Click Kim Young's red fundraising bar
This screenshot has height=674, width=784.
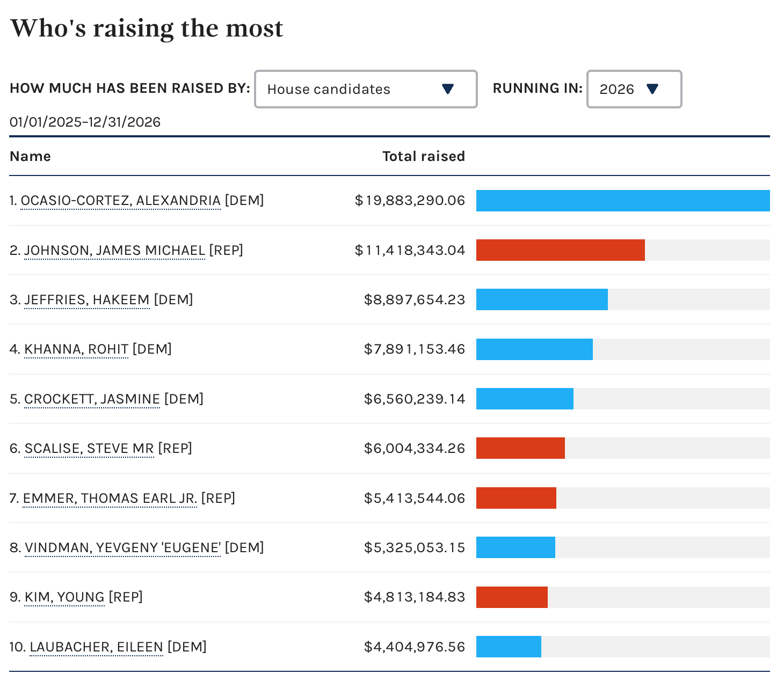coord(512,597)
